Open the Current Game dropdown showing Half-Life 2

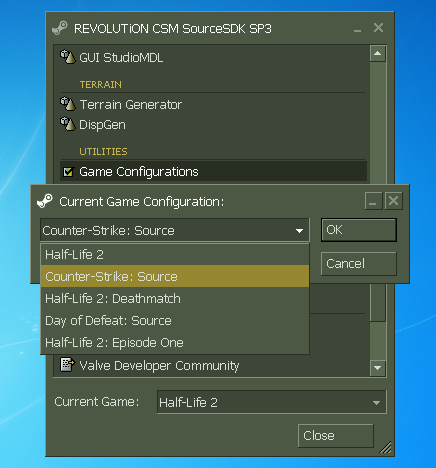point(272,402)
